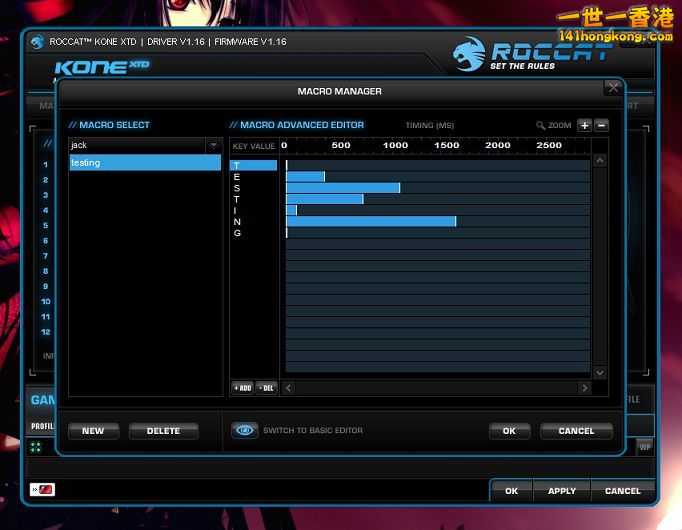Click the 2000 ms ruler mark
This screenshot has width=682, height=530.
498,145
